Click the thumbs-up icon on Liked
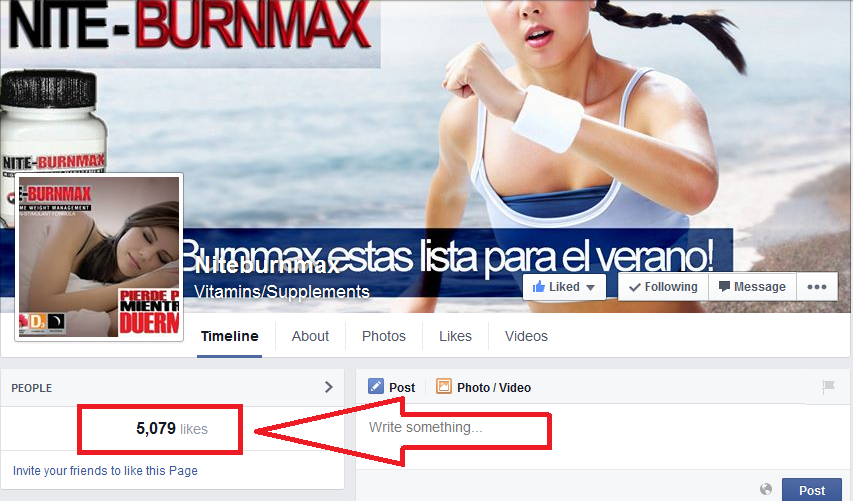 539,286
